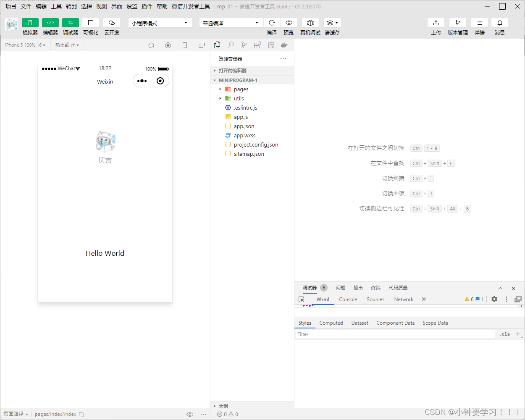Open devtools settings gear icon
The image size is (525, 420).
[494, 299]
